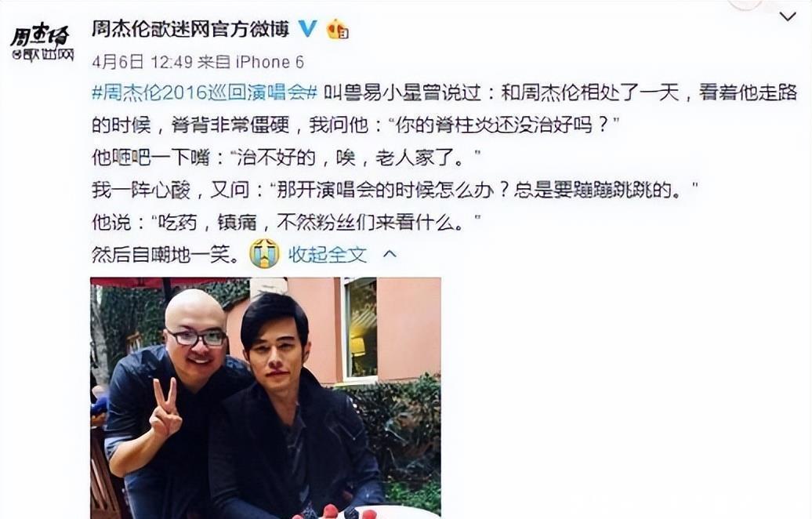Click the text line starting 我一阵心酸
This screenshot has height=519, width=812.
coord(394,190)
